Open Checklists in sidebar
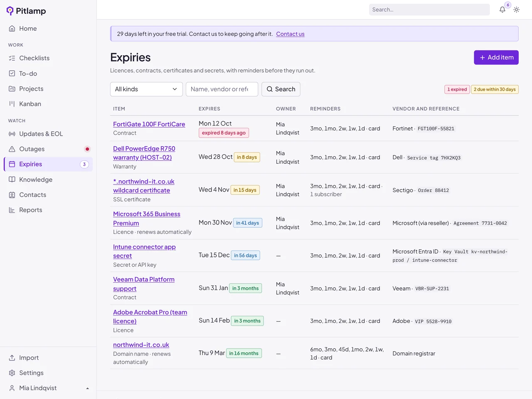The image size is (532, 399). (x=48, y=58)
